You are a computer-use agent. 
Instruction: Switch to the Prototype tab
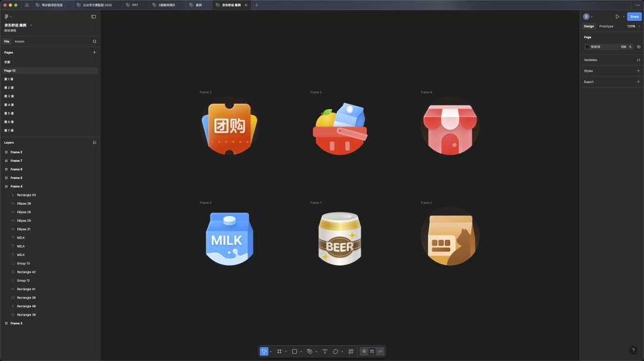606,26
